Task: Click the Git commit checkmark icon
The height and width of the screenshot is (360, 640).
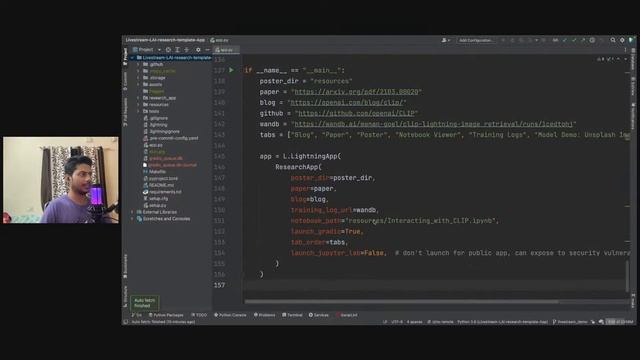Action: point(574,40)
